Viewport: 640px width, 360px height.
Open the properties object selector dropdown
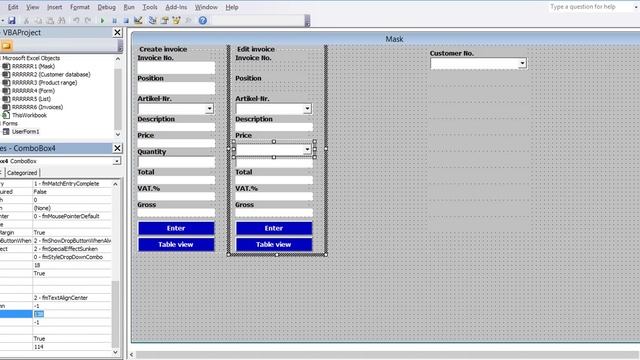coord(117,161)
